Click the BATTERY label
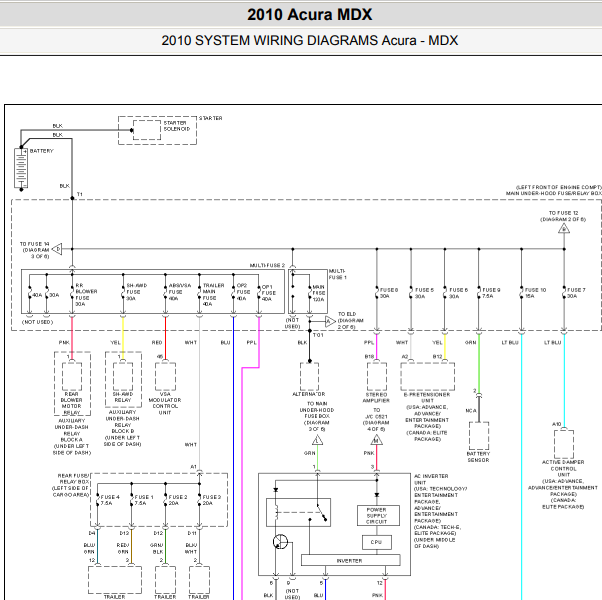The height and width of the screenshot is (600, 602). [x=42, y=151]
